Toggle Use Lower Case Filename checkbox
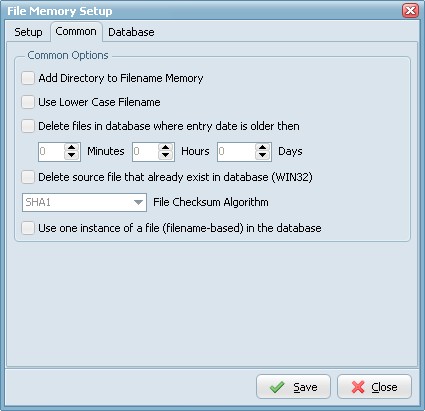The width and height of the screenshot is (425, 411). [28, 102]
